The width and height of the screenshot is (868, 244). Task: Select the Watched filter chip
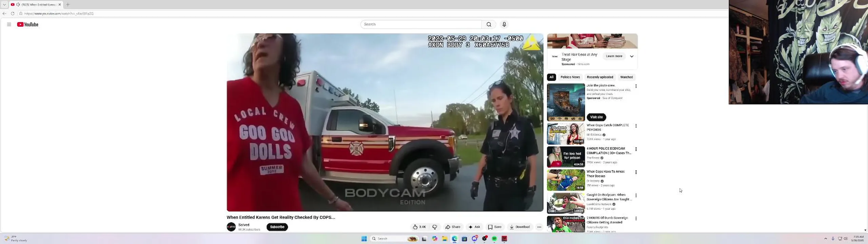[x=626, y=77]
